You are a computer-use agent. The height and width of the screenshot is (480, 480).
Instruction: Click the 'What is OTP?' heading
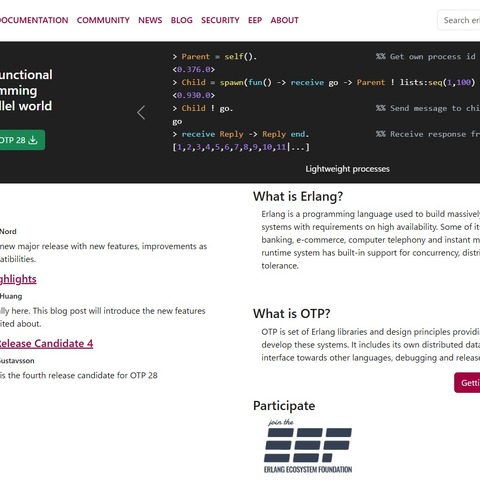pyautogui.click(x=292, y=314)
